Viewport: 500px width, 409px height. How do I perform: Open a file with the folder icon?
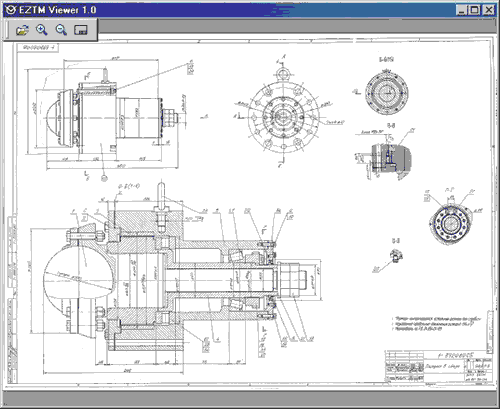(22, 30)
